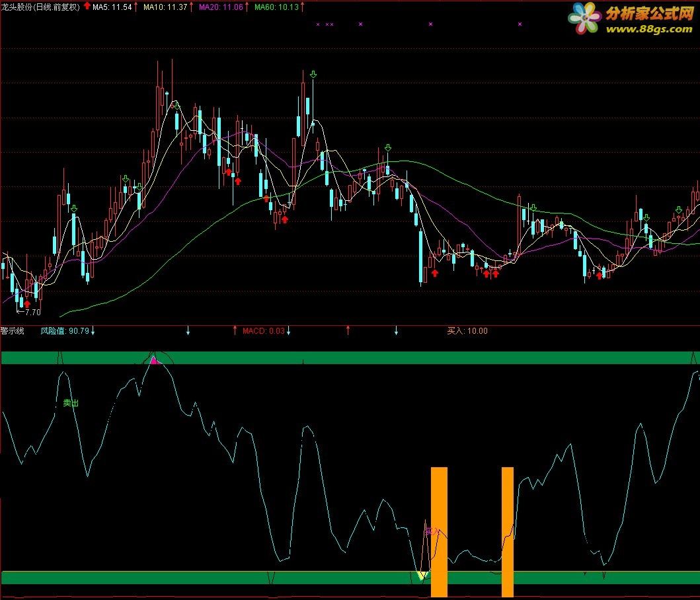700x600 pixels.
Task: Click the 7.70 lowest price label
Action: tap(32, 312)
